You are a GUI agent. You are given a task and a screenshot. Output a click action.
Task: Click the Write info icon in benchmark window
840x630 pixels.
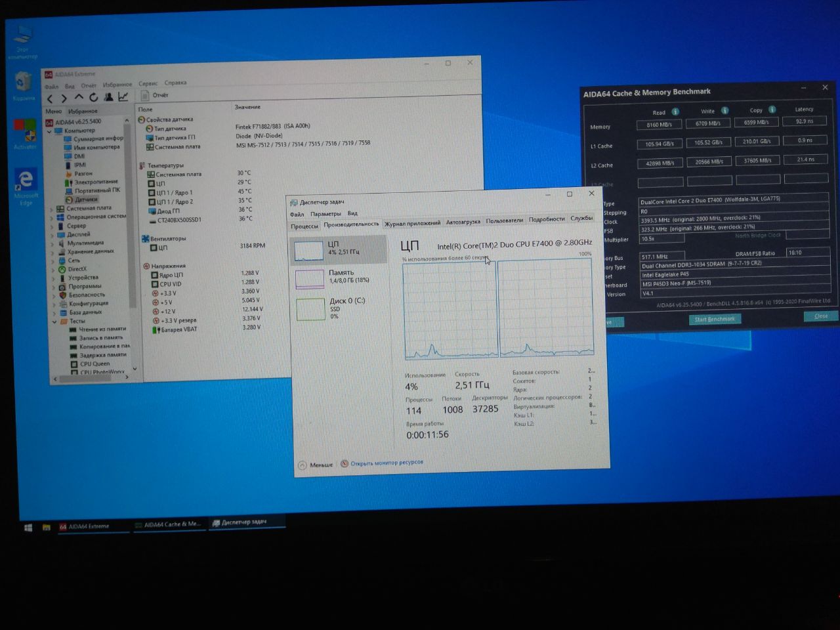(x=724, y=110)
